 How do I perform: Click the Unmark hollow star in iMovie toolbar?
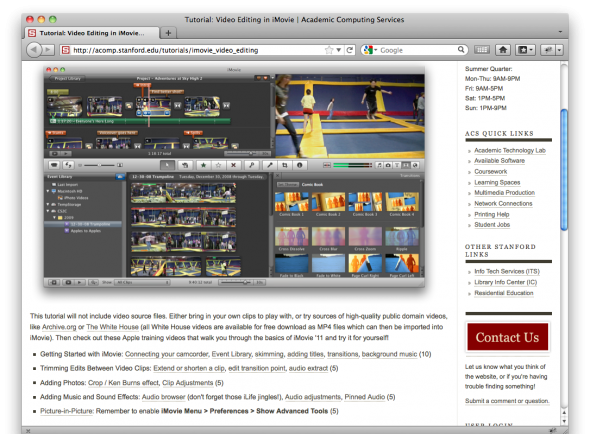(x=218, y=165)
